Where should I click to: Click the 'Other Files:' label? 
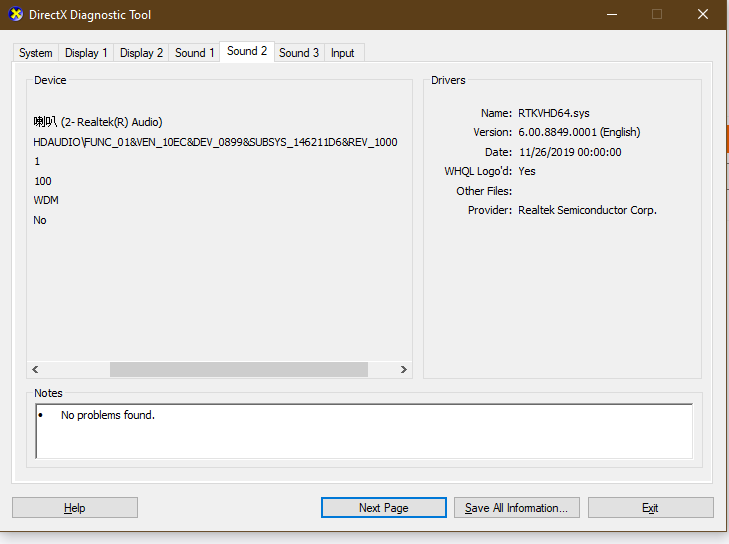[x=484, y=191]
